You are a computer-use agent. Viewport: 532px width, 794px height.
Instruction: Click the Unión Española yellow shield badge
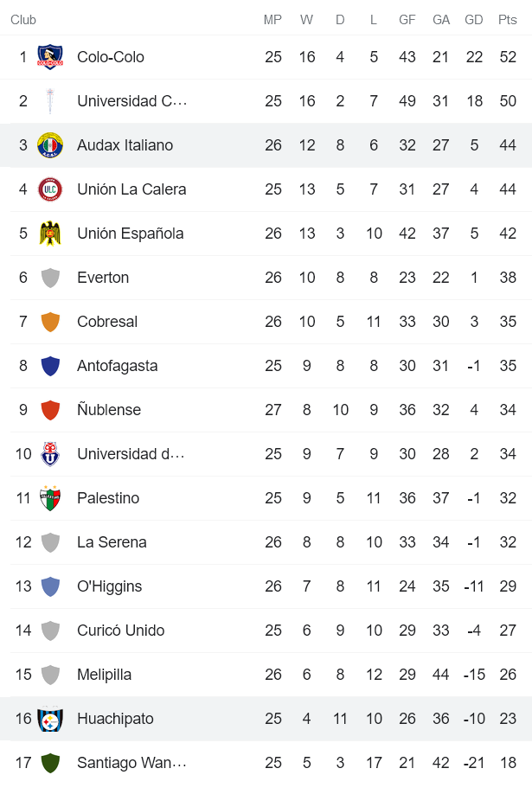tap(48, 233)
